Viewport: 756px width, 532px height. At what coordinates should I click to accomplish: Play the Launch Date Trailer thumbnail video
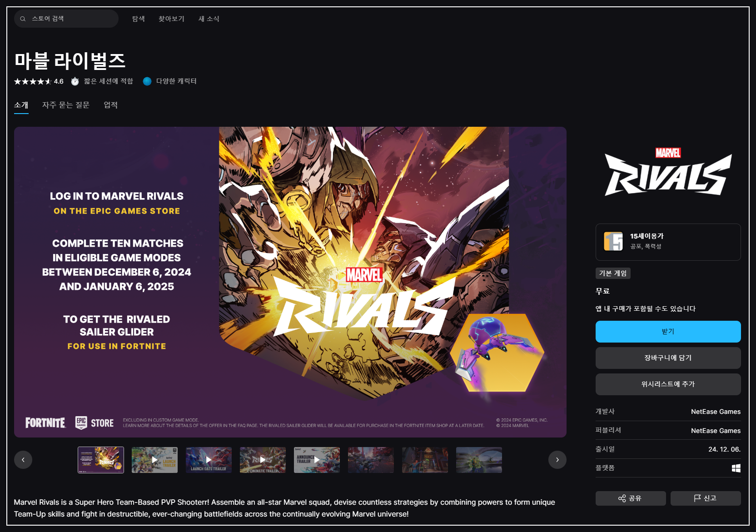209,460
